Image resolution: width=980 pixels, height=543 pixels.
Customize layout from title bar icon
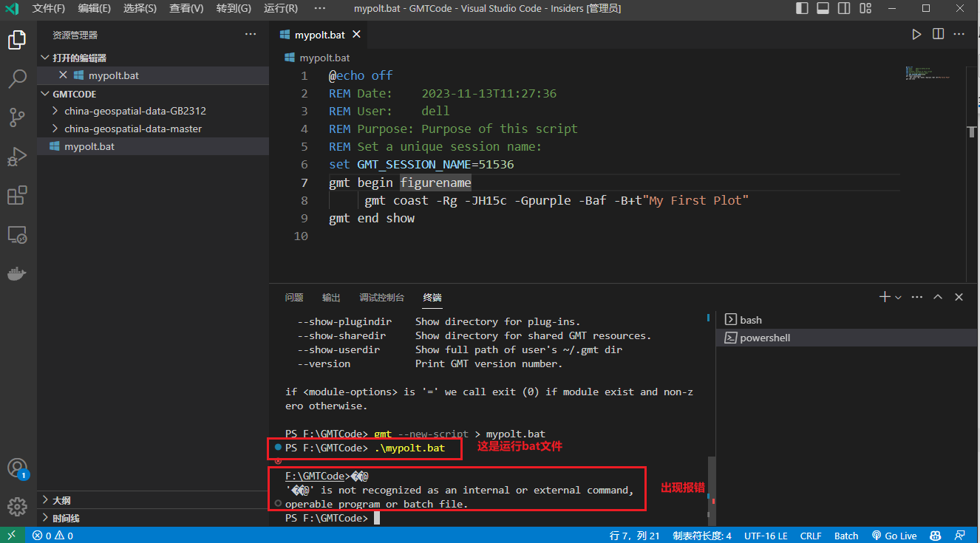[x=864, y=9]
